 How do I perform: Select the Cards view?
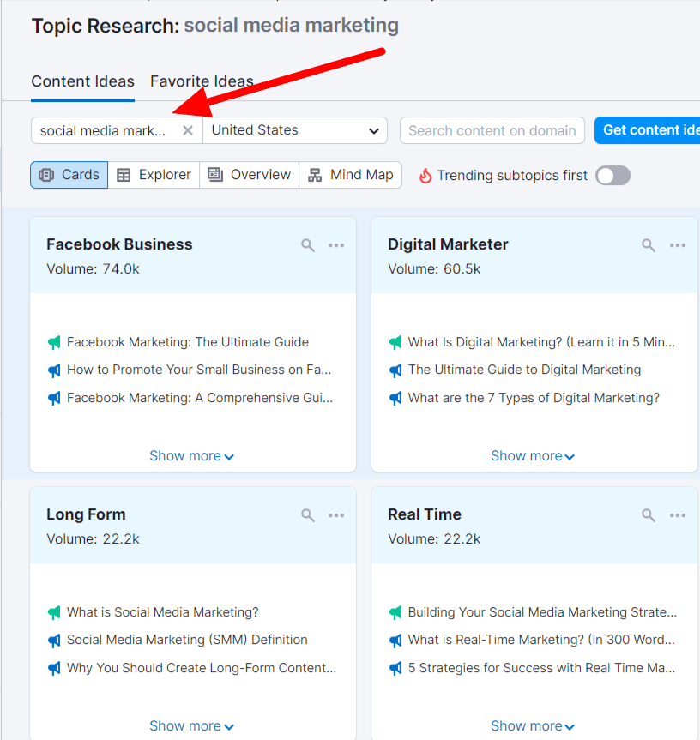coord(69,174)
